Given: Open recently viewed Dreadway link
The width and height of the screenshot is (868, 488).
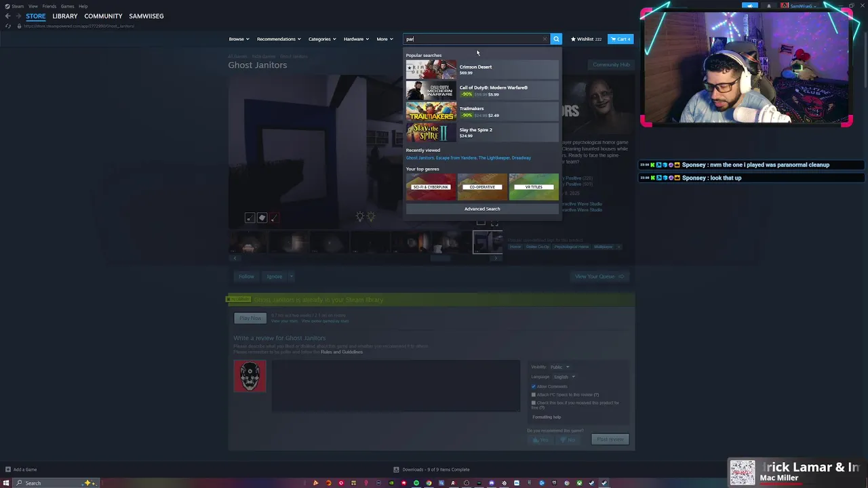Looking at the screenshot, I should [521, 158].
